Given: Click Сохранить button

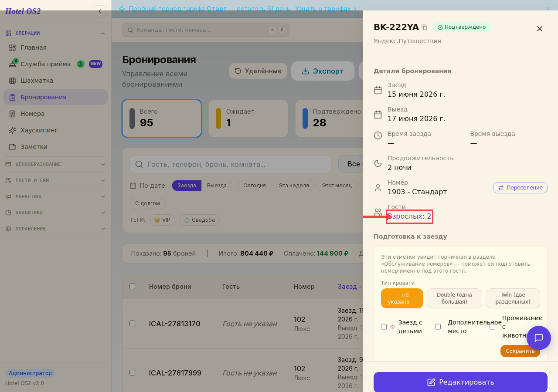Looking at the screenshot, I should click(520, 351).
